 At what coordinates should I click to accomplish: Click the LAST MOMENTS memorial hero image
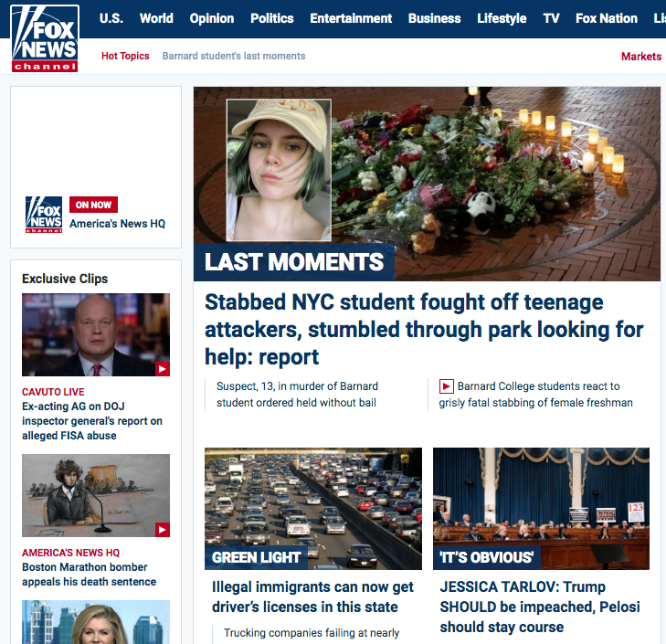[x=427, y=184]
